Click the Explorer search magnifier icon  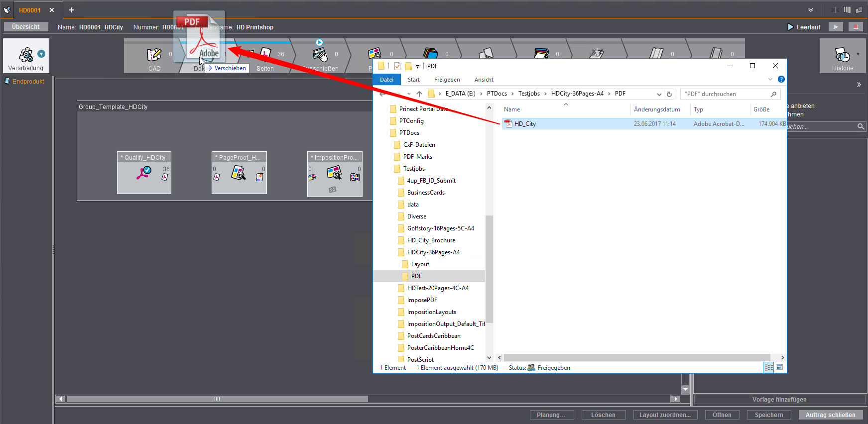773,94
